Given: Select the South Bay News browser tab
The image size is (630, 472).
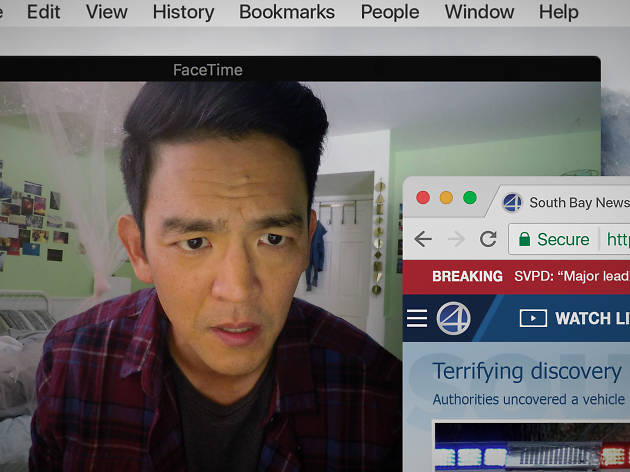Looking at the screenshot, I should 562,202.
